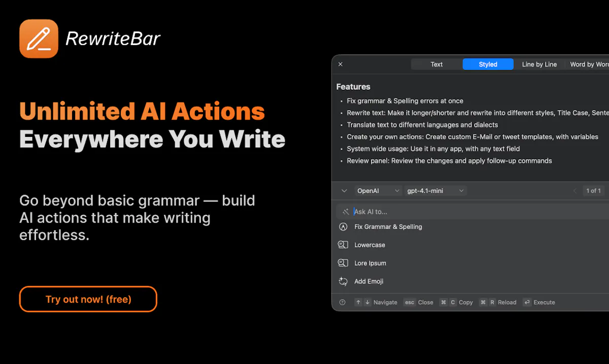609x364 pixels.
Task: Click 'Translate text to different languages' line
Action: (422, 125)
